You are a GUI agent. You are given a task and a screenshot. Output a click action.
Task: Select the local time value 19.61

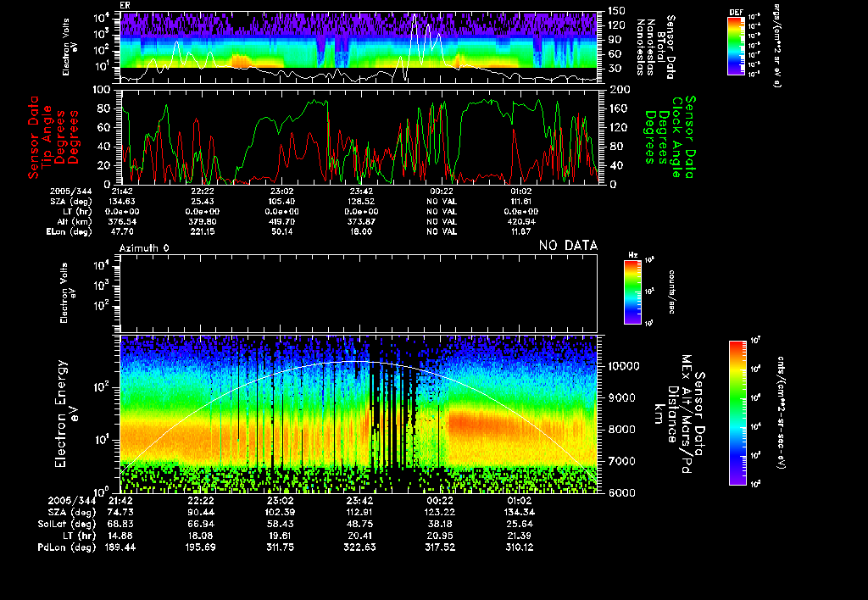pos(280,536)
